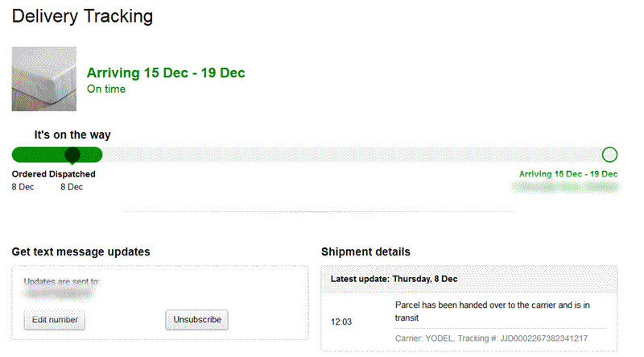Click the green filled section of progress bar
Screen dimensions: 644x357
point(36,155)
